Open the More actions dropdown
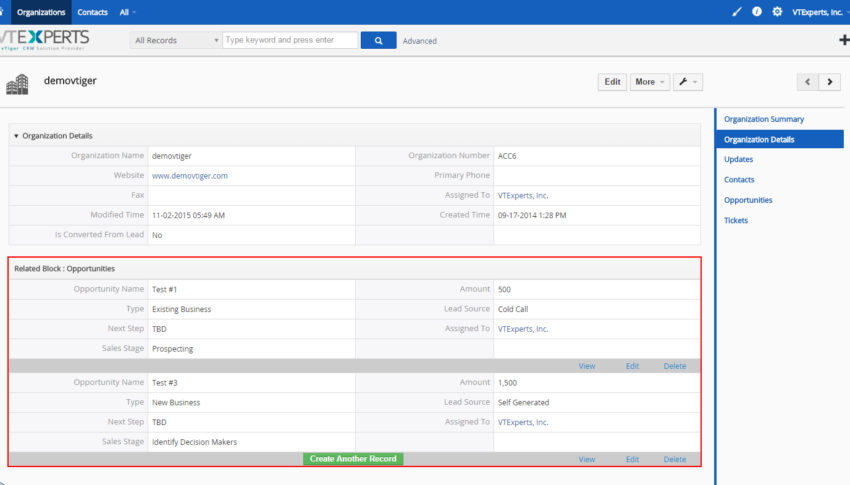Screen dimensions: 850x485 click(649, 82)
